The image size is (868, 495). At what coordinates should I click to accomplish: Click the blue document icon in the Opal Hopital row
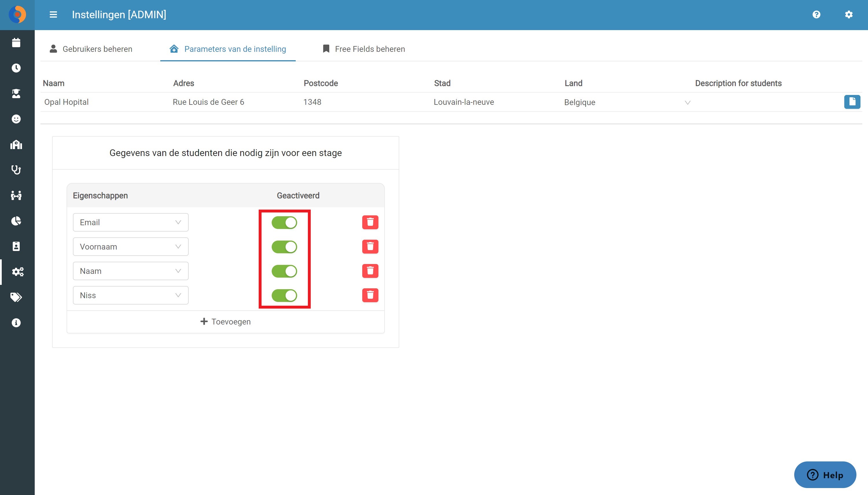pos(852,102)
